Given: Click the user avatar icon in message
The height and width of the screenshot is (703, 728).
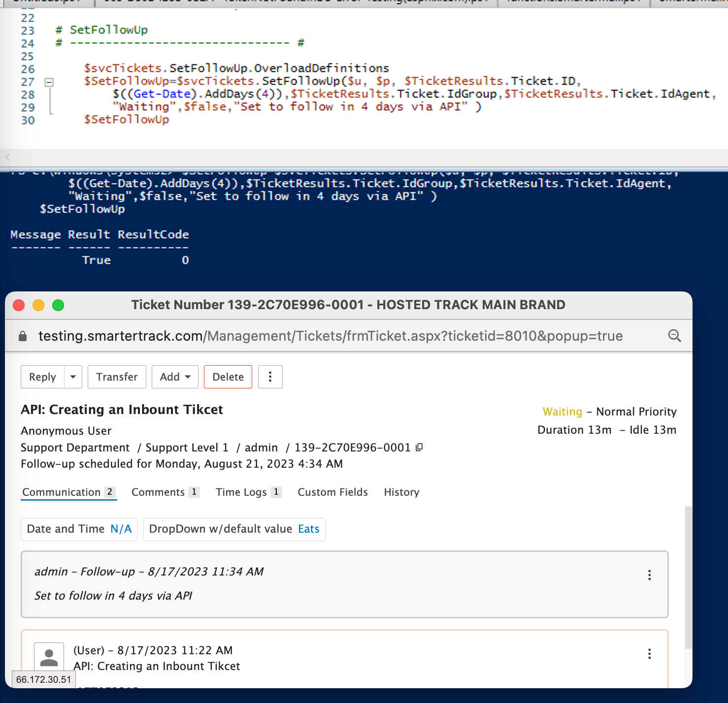Looking at the screenshot, I should click(49, 657).
